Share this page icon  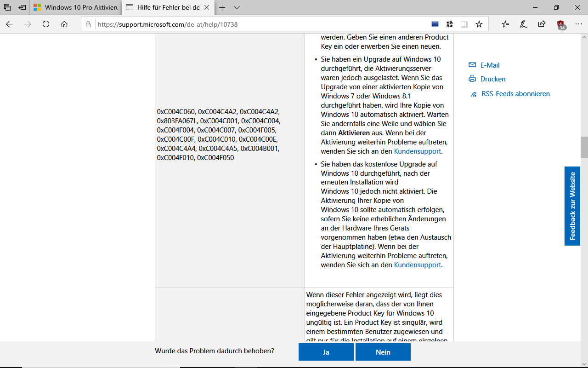542,24
